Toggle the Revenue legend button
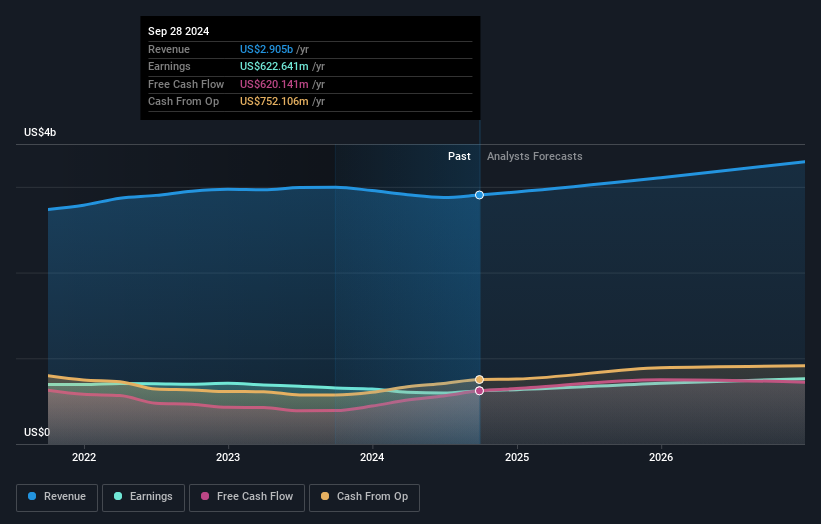This screenshot has width=821, height=524. [57, 497]
